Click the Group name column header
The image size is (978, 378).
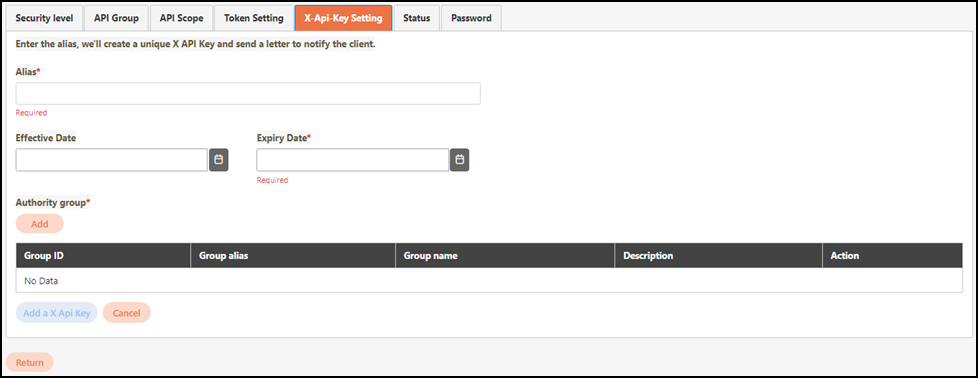tap(505, 256)
